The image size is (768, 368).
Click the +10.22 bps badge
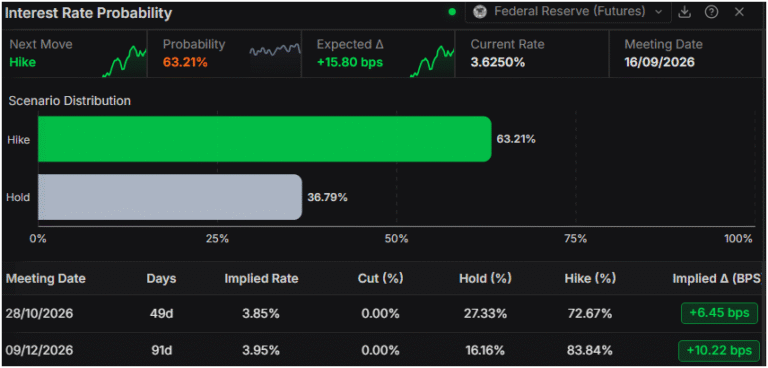pyautogui.click(x=719, y=350)
